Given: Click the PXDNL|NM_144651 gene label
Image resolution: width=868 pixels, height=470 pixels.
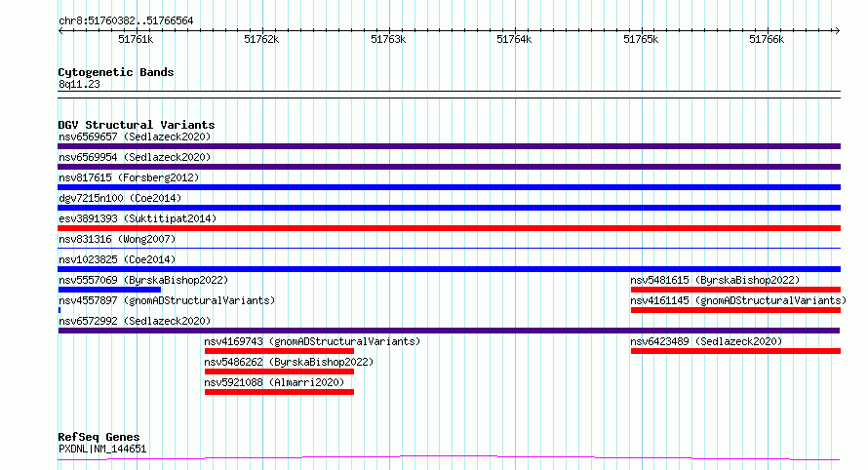Looking at the screenshot, I should point(102,449).
